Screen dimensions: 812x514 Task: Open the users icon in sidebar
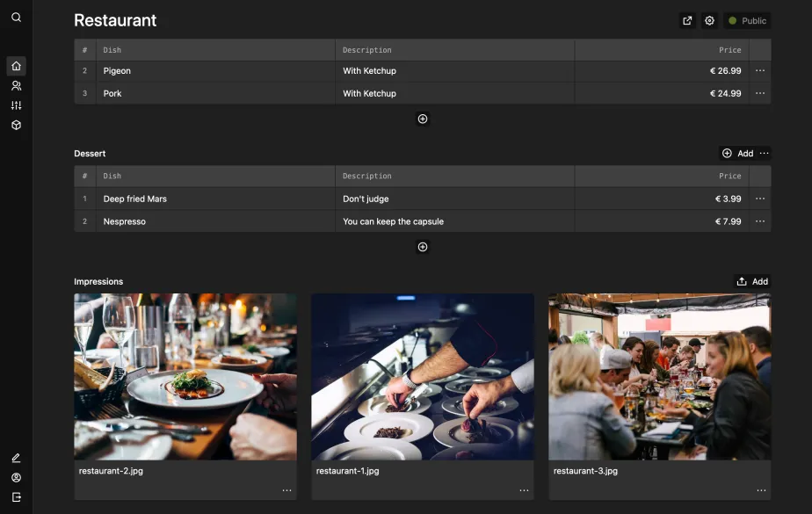point(16,86)
